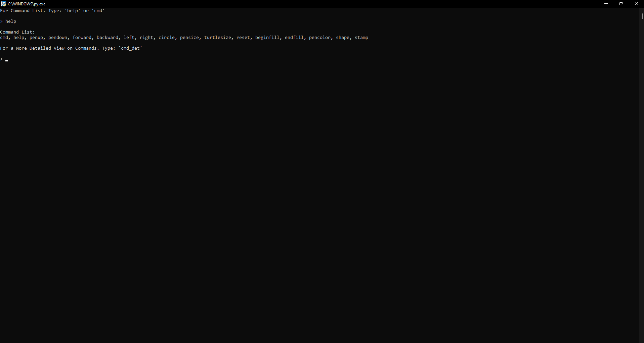644x343 pixels.
Task: Click the 'endfill' command name
Action: [x=294, y=38]
